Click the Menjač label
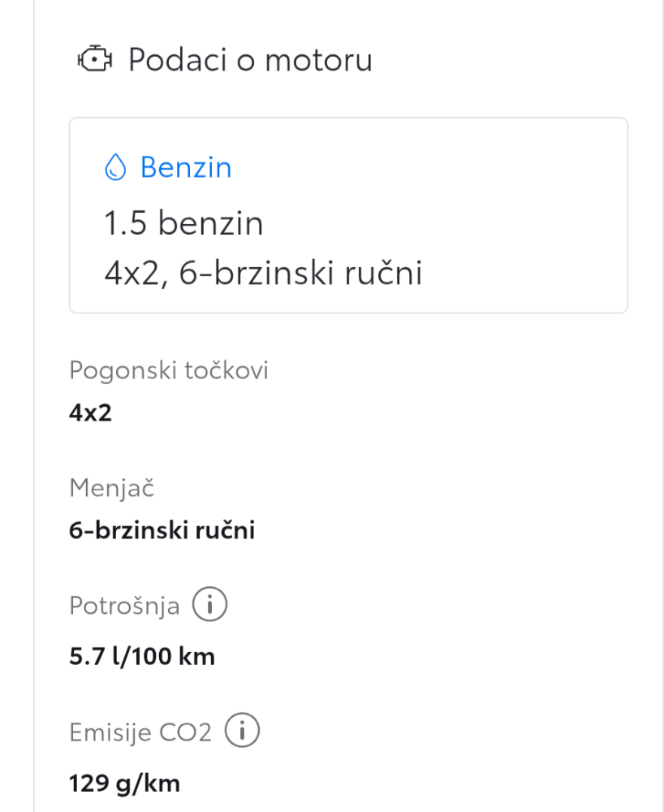The width and height of the screenshot is (664, 812). [112, 488]
